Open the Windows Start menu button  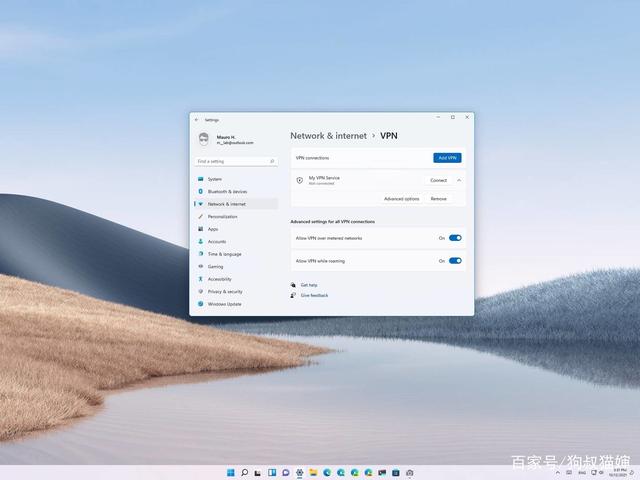231,471
